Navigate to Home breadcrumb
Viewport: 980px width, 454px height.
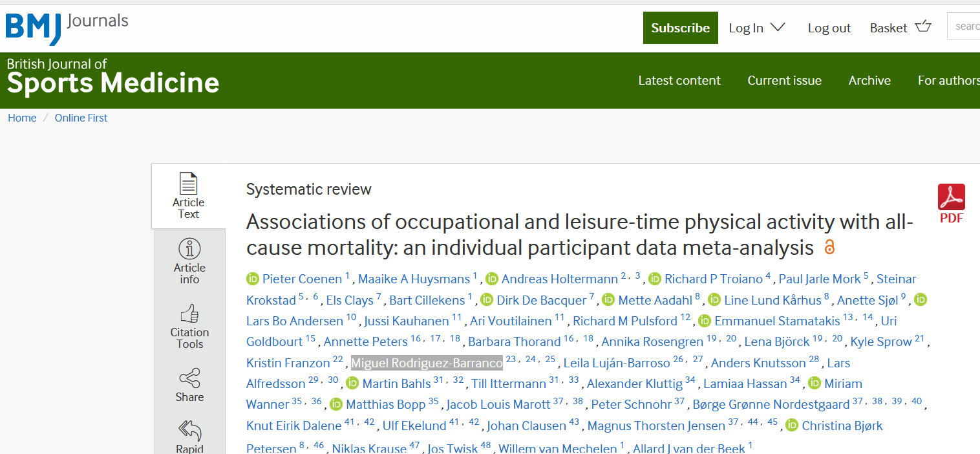coord(22,118)
